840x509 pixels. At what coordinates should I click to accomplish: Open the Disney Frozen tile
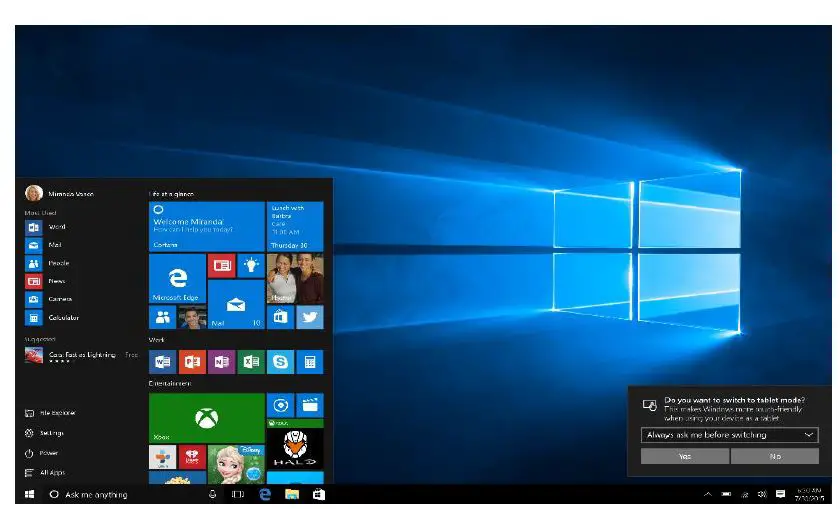(x=236, y=464)
